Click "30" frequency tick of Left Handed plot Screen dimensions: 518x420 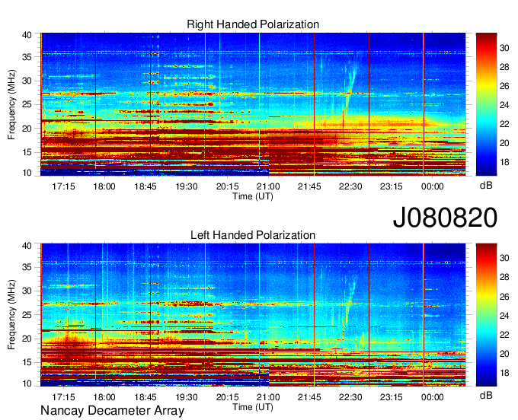(x=27, y=291)
